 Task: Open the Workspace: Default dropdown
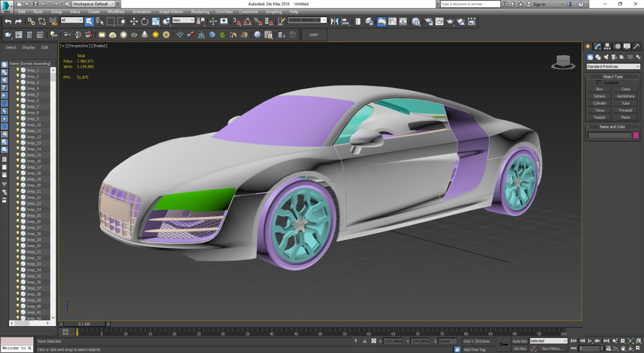(93, 4)
